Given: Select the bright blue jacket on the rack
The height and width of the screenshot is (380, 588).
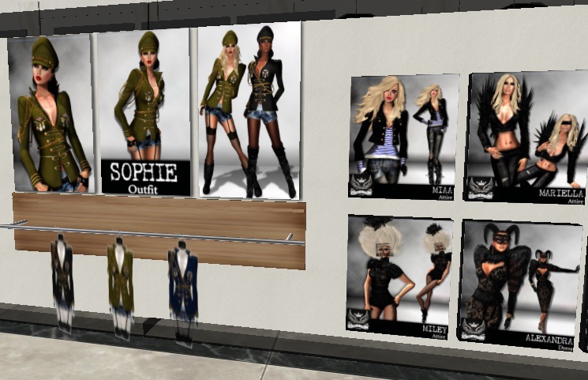Looking at the screenshot, I should [182, 282].
